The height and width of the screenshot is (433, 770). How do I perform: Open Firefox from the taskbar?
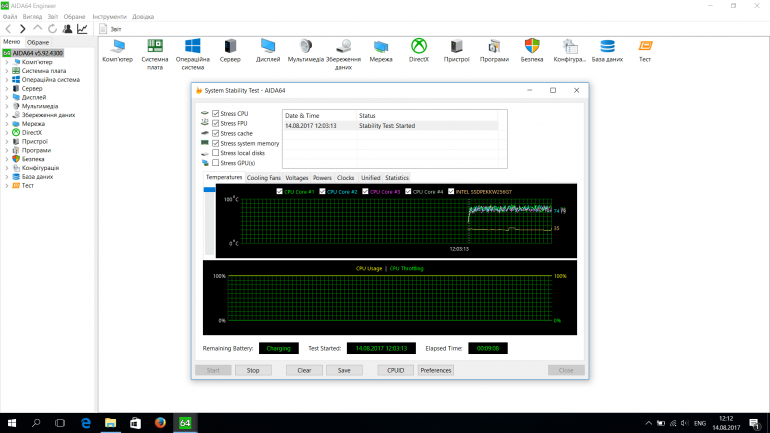[160, 423]
